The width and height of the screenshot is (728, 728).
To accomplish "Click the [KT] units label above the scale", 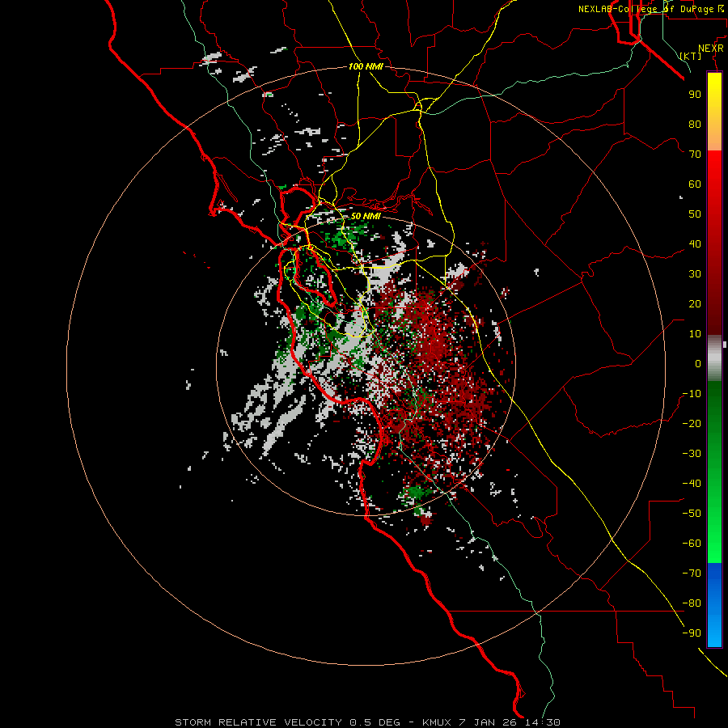I will tap(691, 56).
